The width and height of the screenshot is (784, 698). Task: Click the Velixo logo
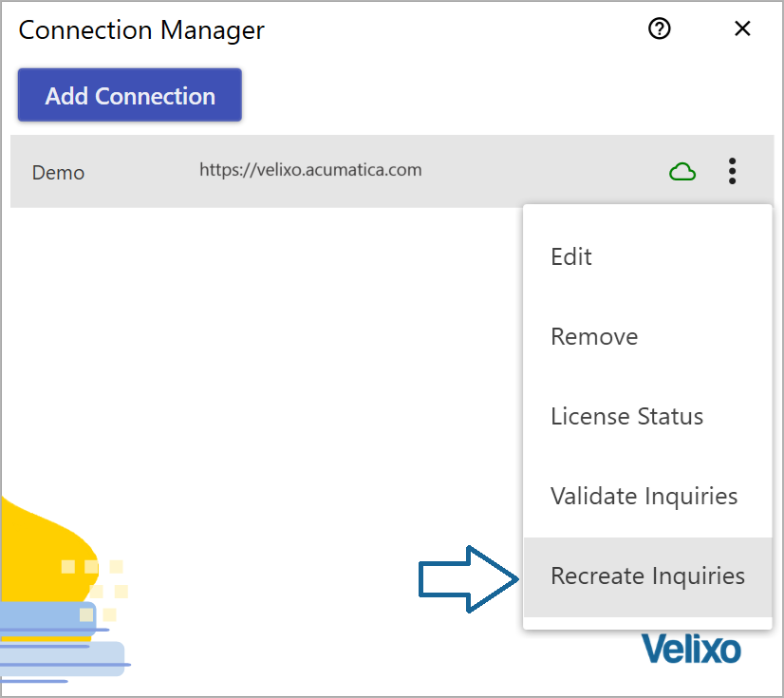(691, 649)
